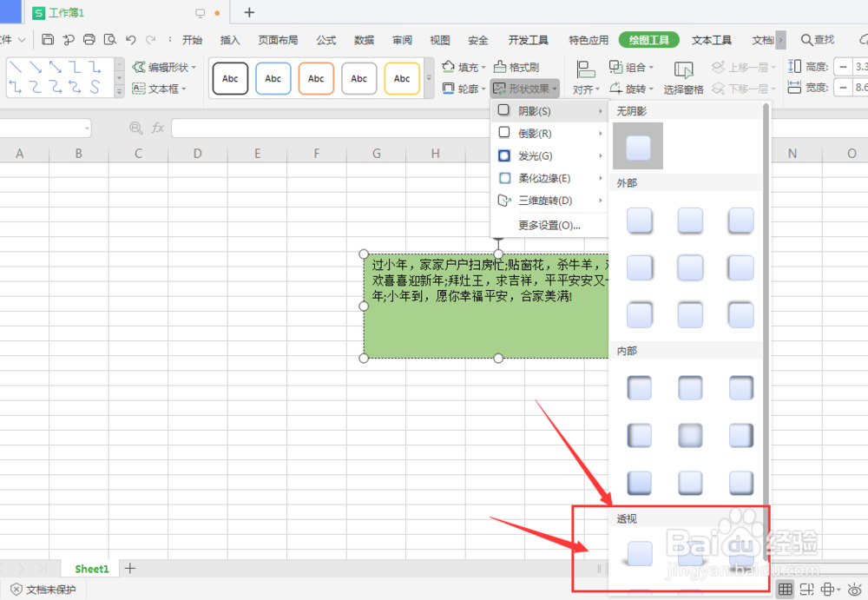Apply the orange outline Abc style
868x600 pixels.
(316, 79)
